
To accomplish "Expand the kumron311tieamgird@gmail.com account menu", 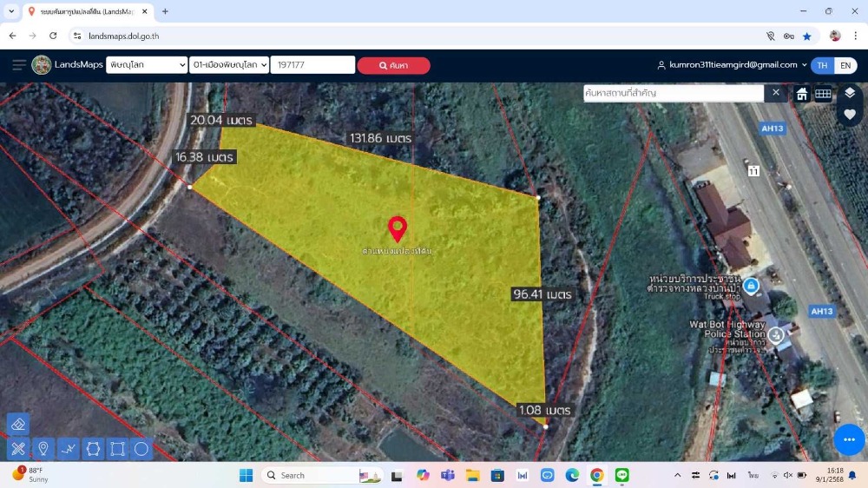I will coord(732,65).
